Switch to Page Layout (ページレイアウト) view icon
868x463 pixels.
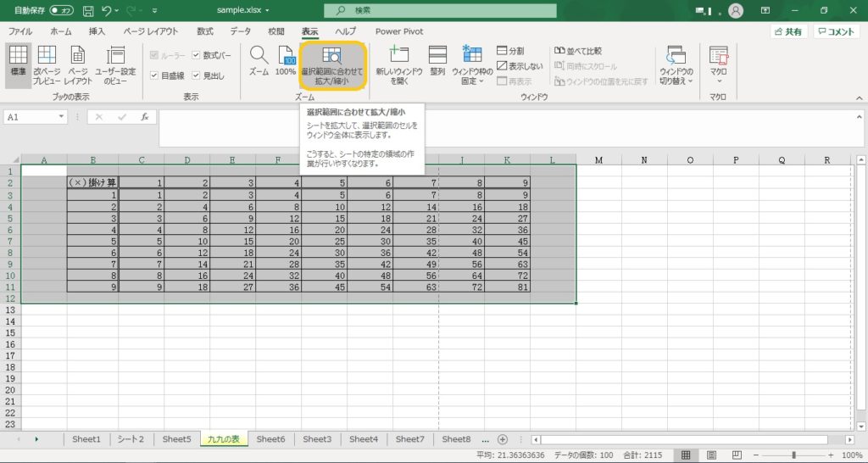(x=78, y=65)
